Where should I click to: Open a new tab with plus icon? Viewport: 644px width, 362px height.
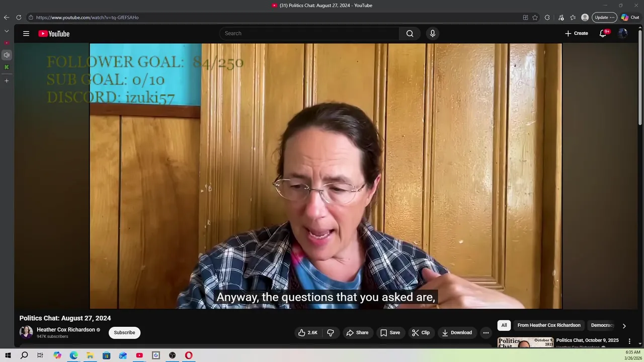[x=7, y=80]
